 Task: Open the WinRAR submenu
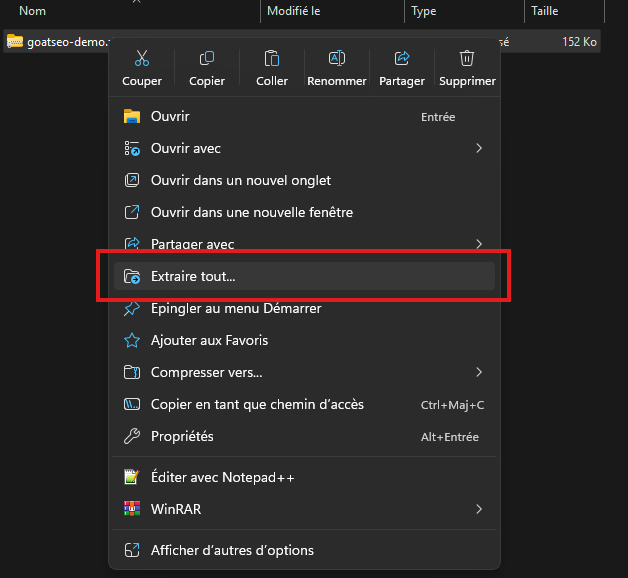click(x=479, y=509)
